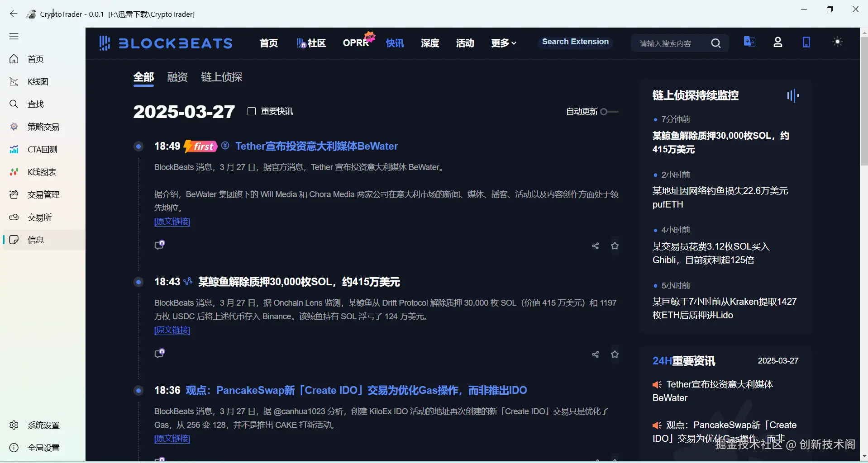Select the K线图 sidebar icon
Image resolution: width=868 pixels, height=463 pixels.
pyautogui.click(x=14, y=81)
